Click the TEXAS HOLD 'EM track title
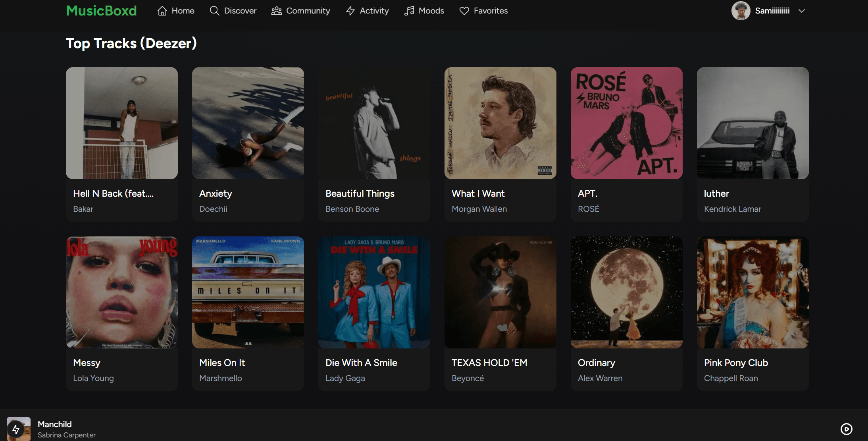This screenshot has width=868, height=441. [489, 363]
